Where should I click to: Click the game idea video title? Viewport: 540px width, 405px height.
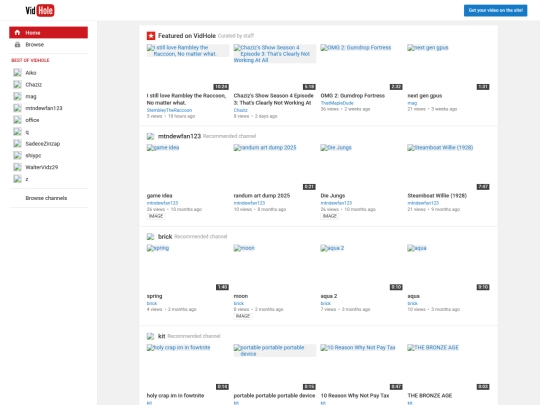[159, 196]
